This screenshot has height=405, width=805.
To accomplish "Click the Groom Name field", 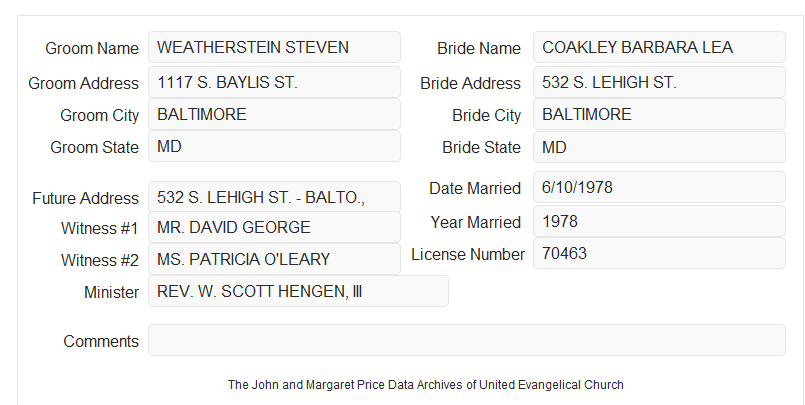I will click(x=274, y=47).
